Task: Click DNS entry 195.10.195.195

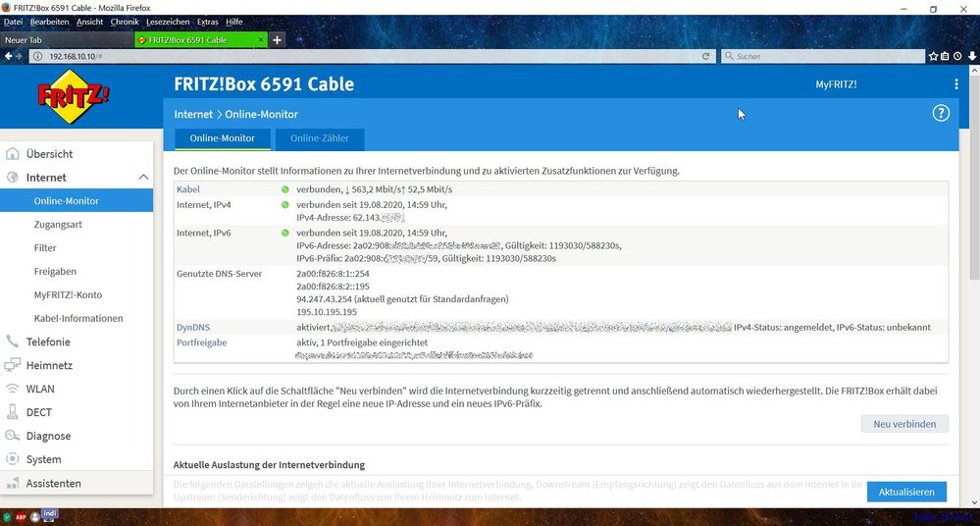Action: 327,311
